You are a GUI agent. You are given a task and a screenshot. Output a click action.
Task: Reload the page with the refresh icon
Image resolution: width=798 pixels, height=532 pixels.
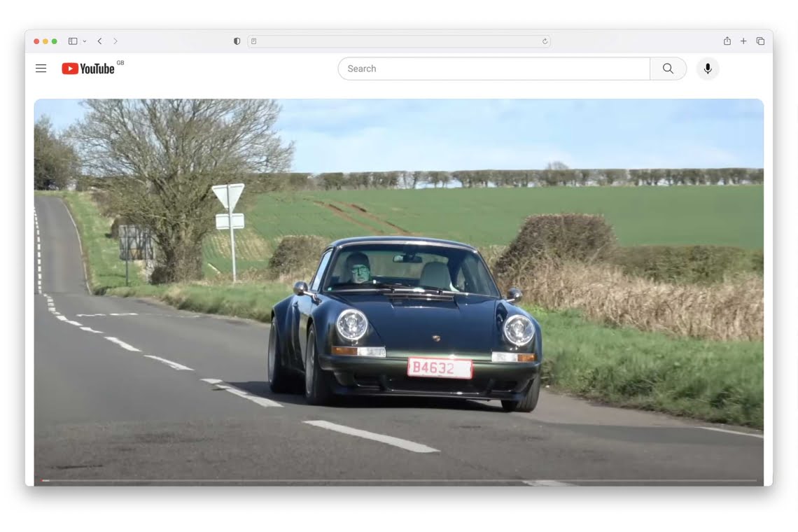coord(545,41)
